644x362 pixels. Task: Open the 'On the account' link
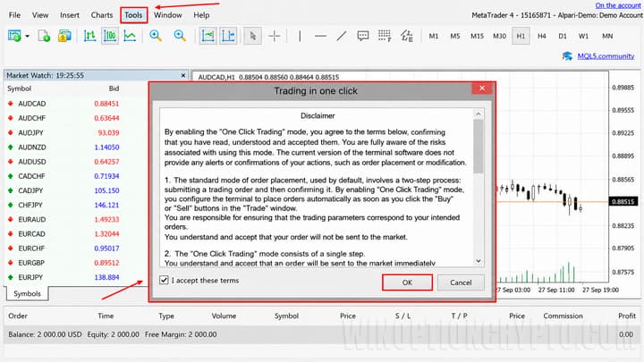tap(618, 5)
